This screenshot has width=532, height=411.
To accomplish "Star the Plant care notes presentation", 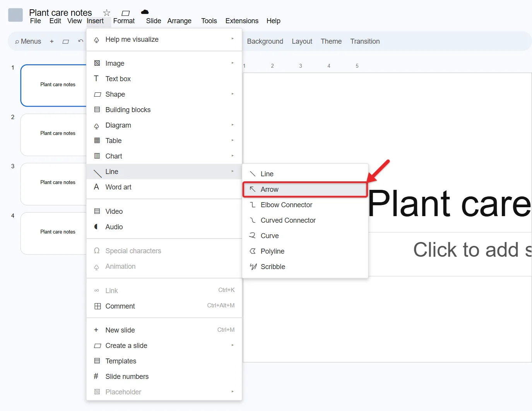I will point(107,13).
